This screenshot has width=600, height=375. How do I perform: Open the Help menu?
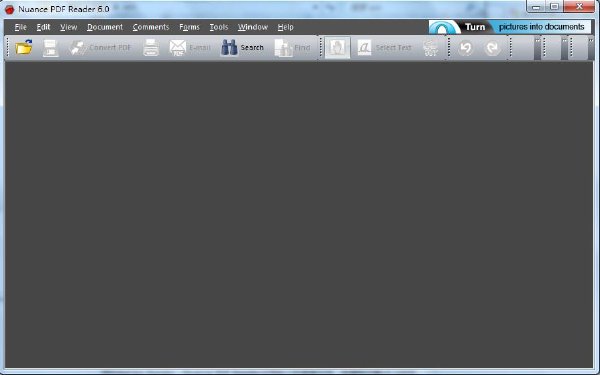[x=285, y=27]
